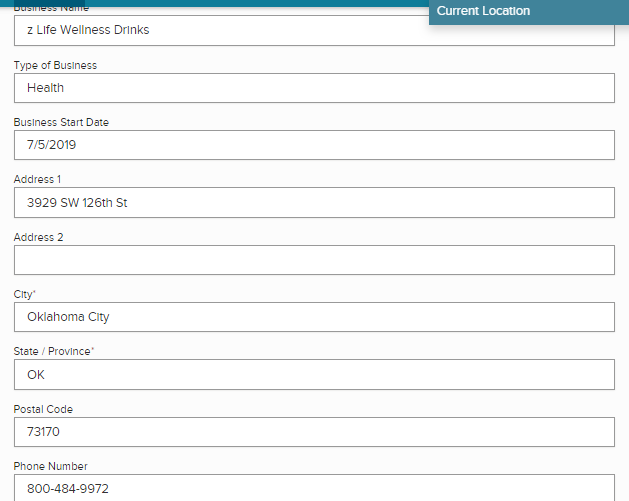Click the "Address 1" label text
The height and width of the screenshot is (501, 629).
pyautogui.click(x=37, y=180)
